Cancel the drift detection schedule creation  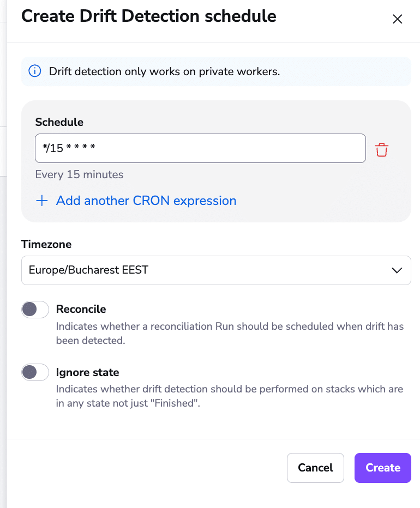coord(315,468)
